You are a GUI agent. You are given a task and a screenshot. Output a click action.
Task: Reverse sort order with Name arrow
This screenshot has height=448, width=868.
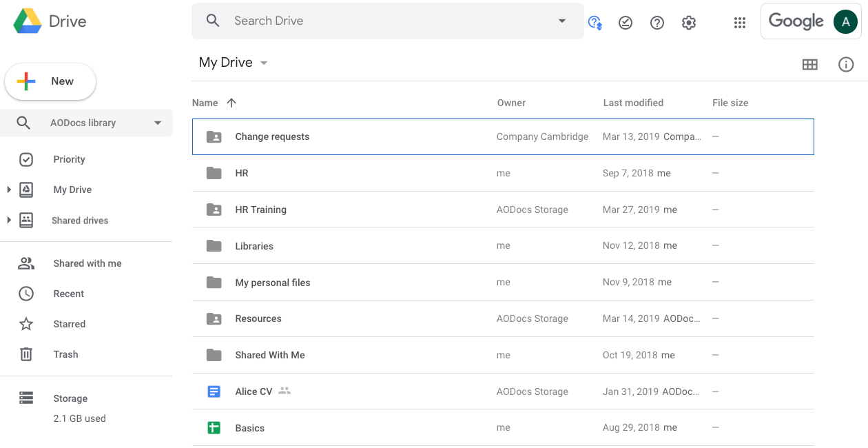point(231,103)
